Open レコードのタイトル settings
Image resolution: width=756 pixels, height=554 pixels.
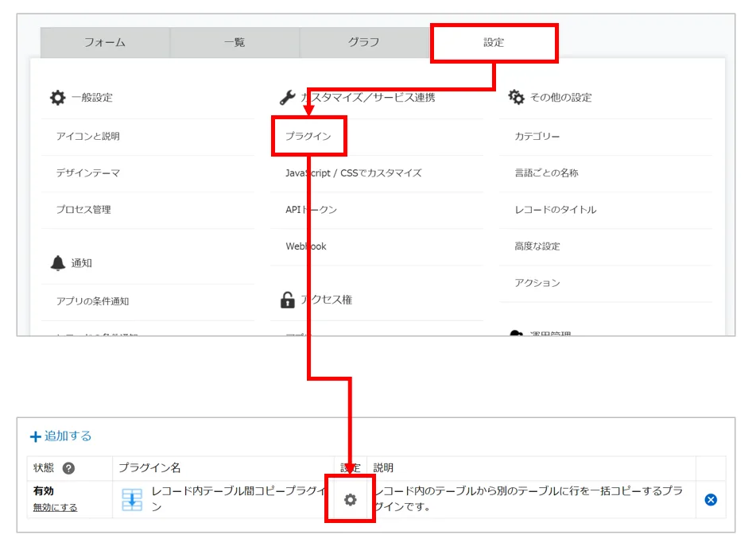pos(556,210)
